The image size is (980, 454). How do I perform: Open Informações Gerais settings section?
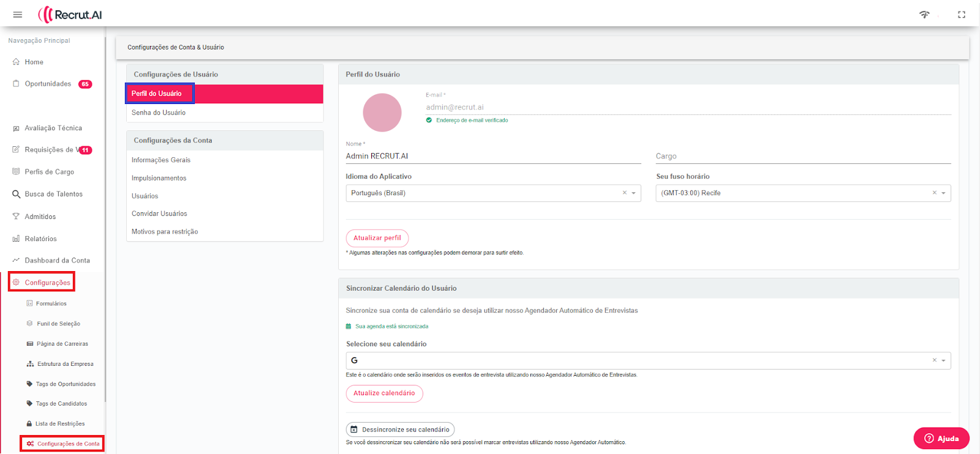(161, 160)
